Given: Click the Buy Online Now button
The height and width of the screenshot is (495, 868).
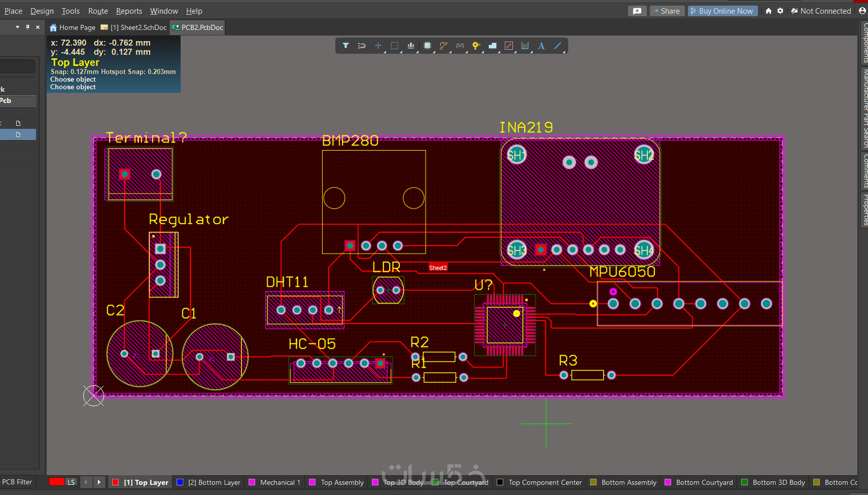Looking at the screenshot, I should pos(722,11).
